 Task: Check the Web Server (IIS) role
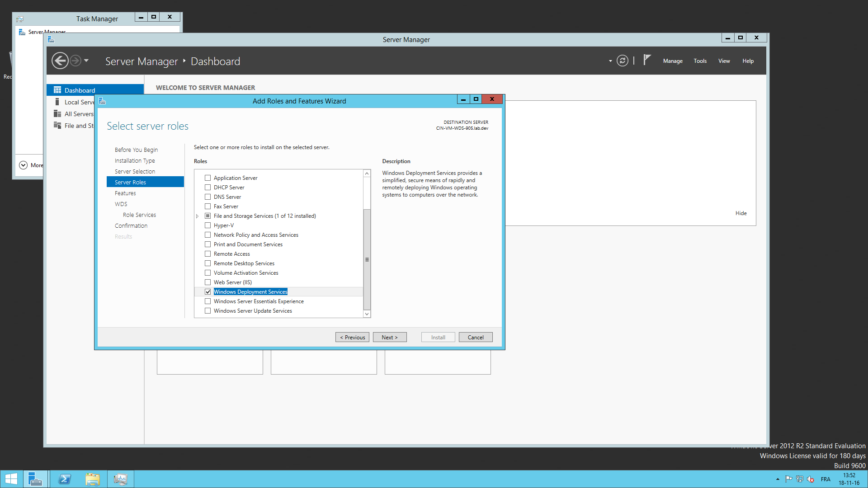tap(208, 282)
